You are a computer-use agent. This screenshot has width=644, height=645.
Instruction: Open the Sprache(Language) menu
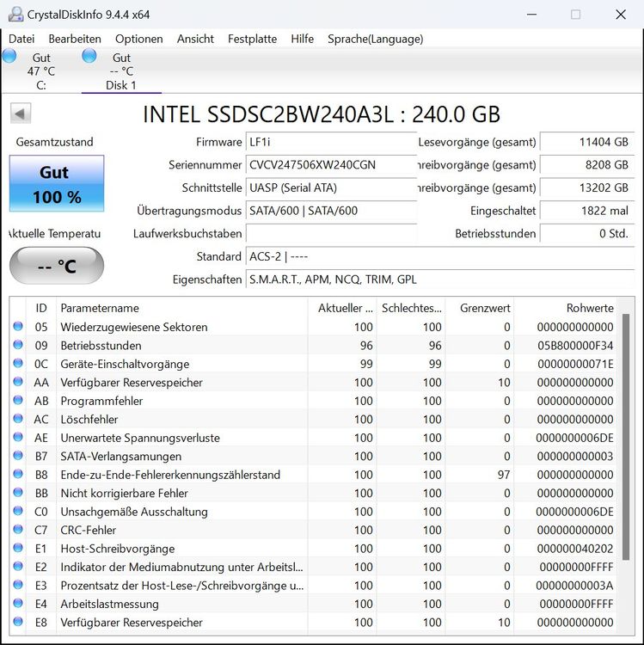point(375,39)
